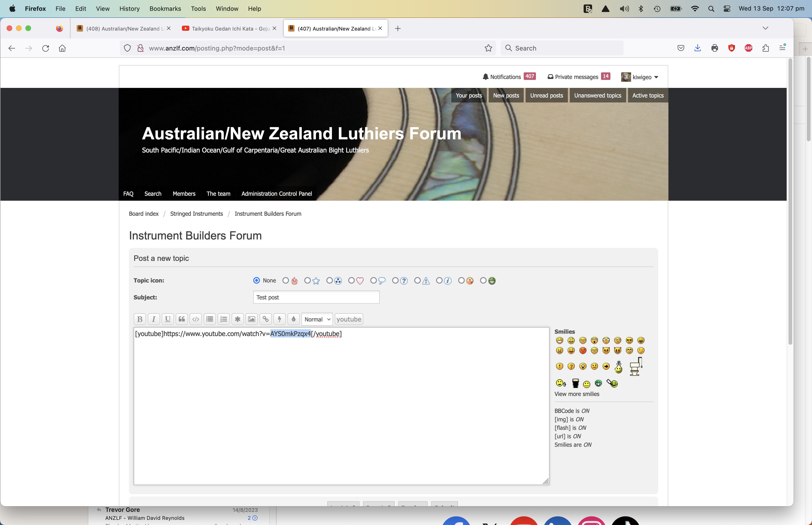Insert the beer glass smiley

point(576,383)
